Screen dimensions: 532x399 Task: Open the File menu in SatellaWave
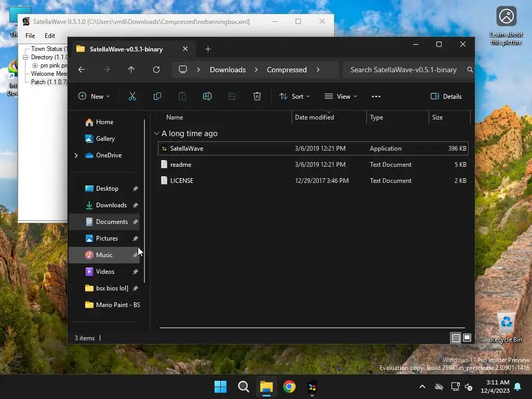30,36
